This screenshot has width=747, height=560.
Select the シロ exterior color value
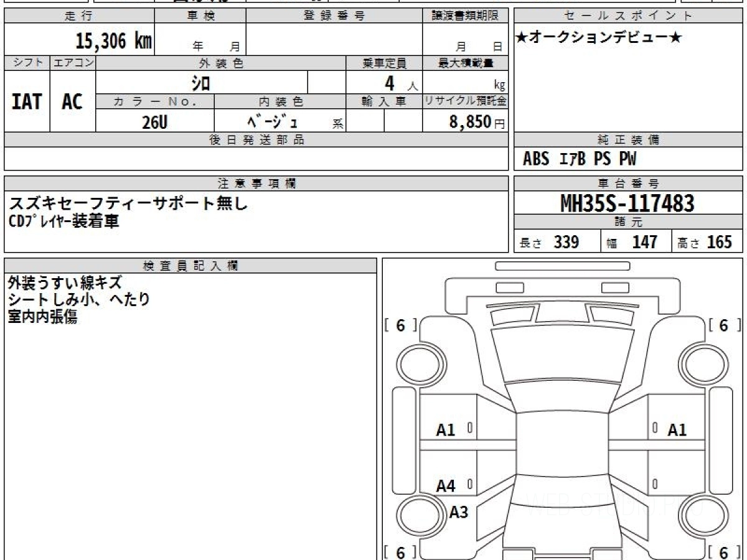[201, 83]
